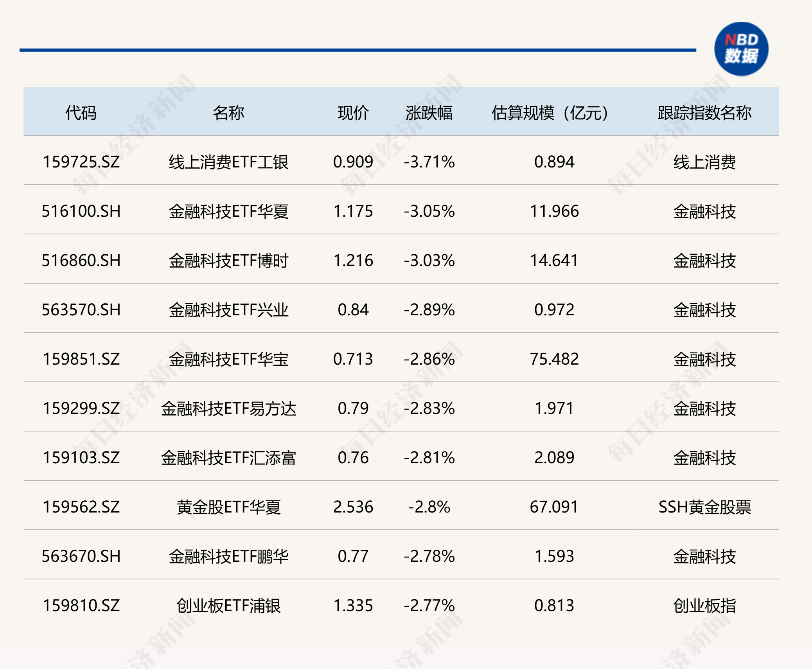
Task: Click 创业板ETF浦银 fund name
Action: (228, 606)
